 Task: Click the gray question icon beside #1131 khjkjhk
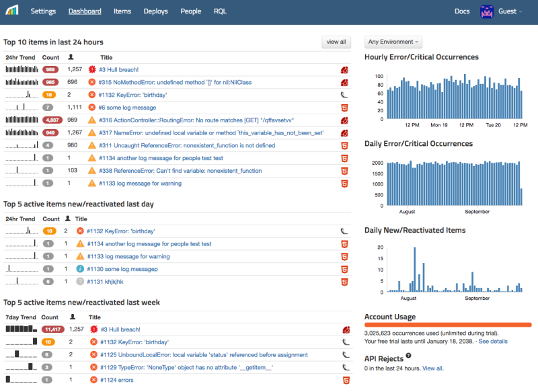click(80, 281)
